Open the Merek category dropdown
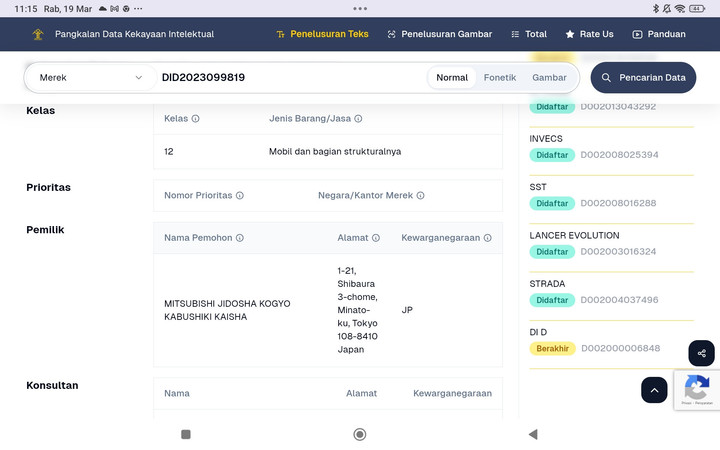The width and height of the screenshot is (720, 450). 90,77
